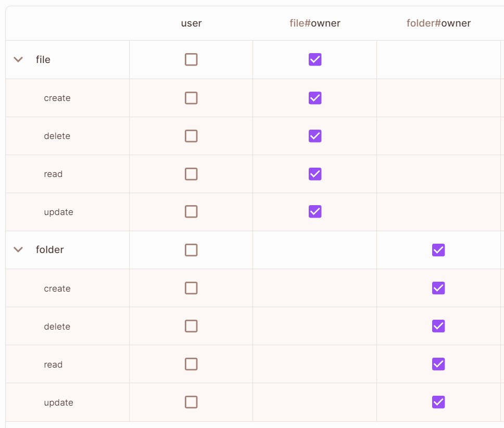
Task: Uncheck file#owner checkbox for file row
Action: pyautogui.click(x=315, y=59)
